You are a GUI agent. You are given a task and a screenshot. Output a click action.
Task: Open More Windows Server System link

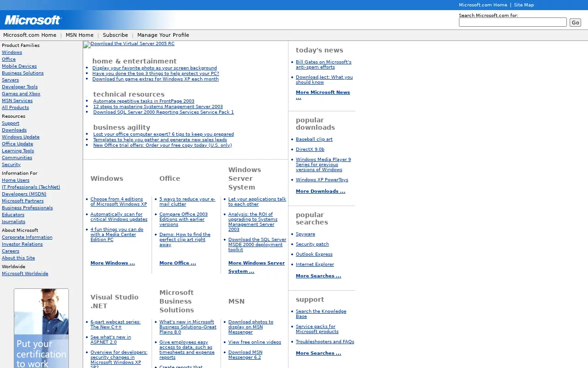[x=256, y=267]
